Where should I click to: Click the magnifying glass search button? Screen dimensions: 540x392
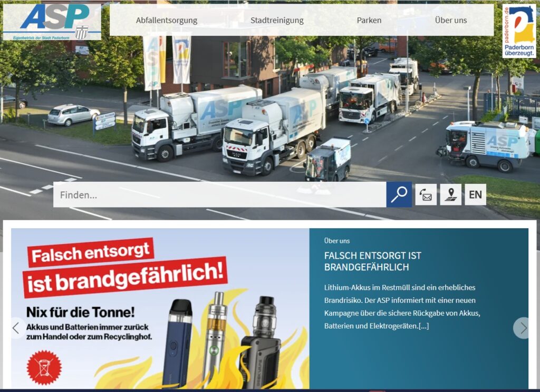(399, 194)
